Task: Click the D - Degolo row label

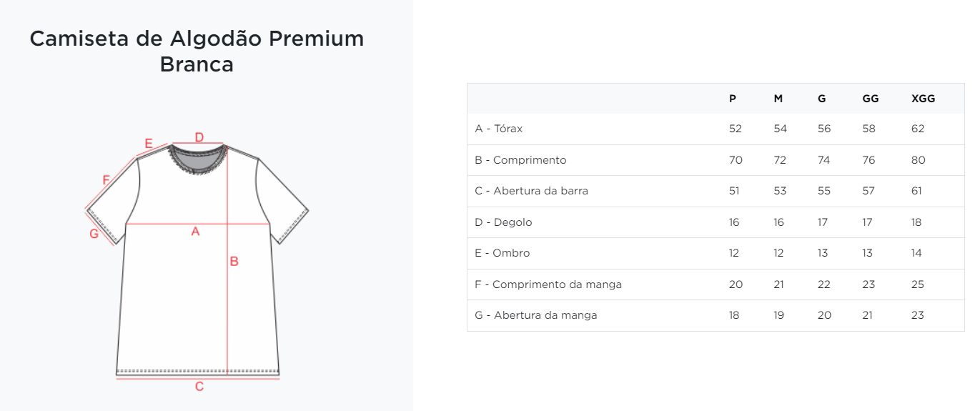Action: coord(503,222)
